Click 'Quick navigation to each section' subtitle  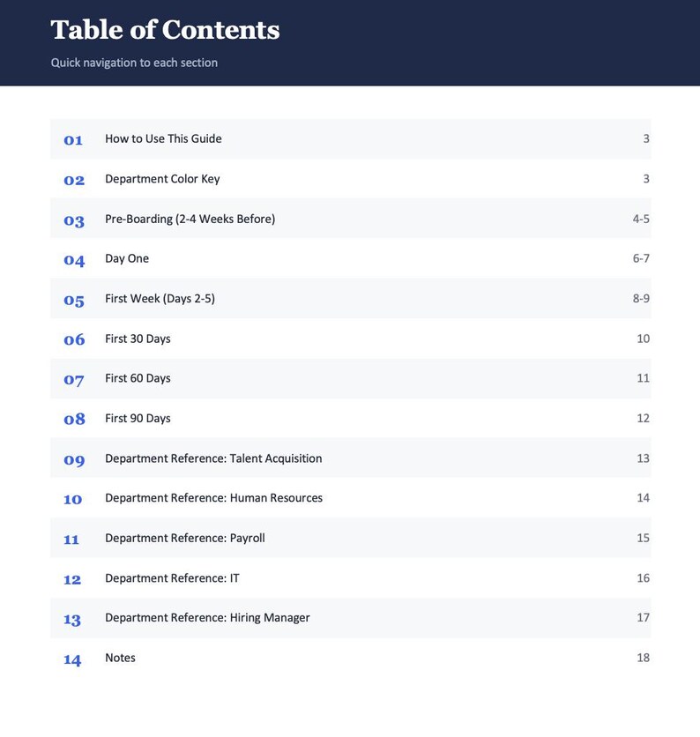pos(134,63)
